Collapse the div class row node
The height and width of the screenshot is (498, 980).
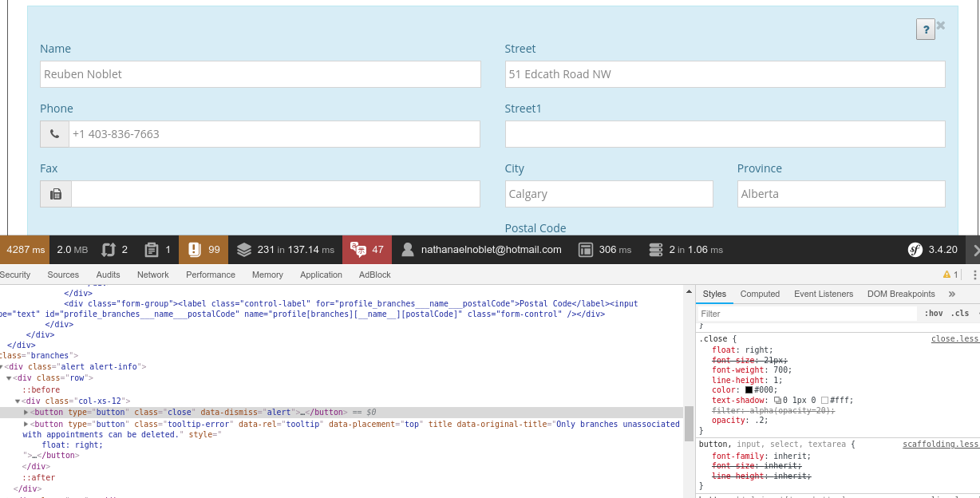coord(9,377)
